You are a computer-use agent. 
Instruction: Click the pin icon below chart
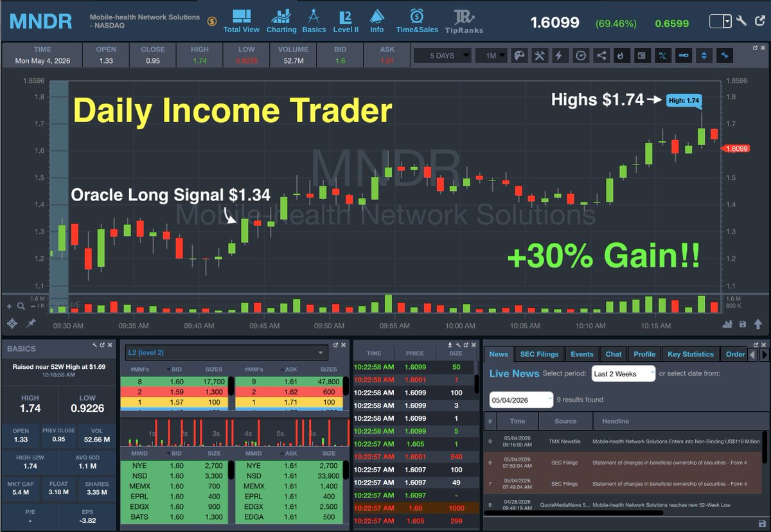[30, 323]
